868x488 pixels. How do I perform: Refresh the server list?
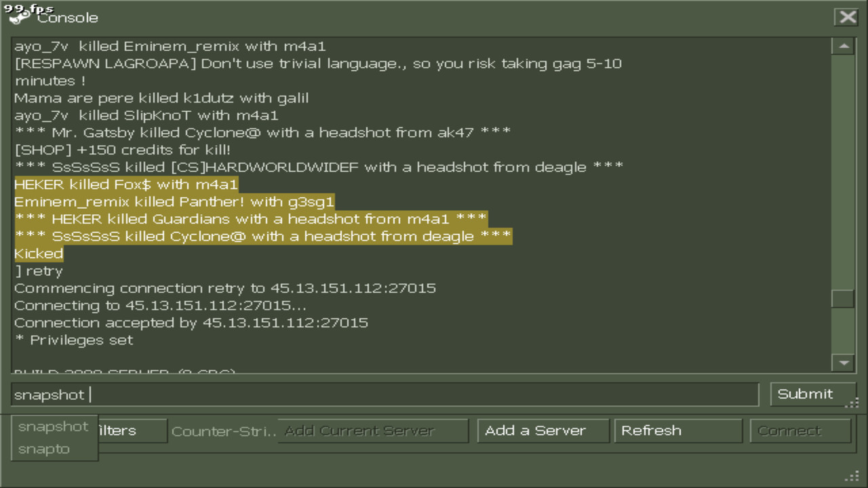coord(678,430)
